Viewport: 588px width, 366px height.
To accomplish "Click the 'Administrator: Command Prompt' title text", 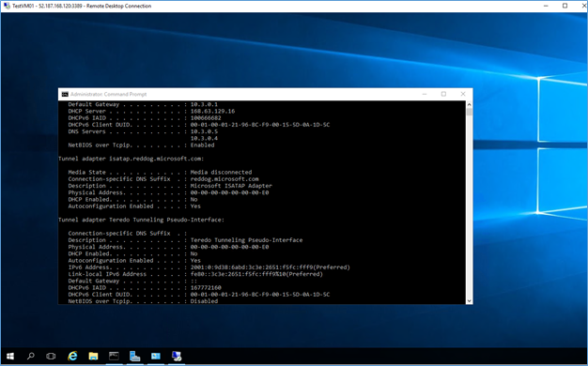I will (x=108, y=94).
